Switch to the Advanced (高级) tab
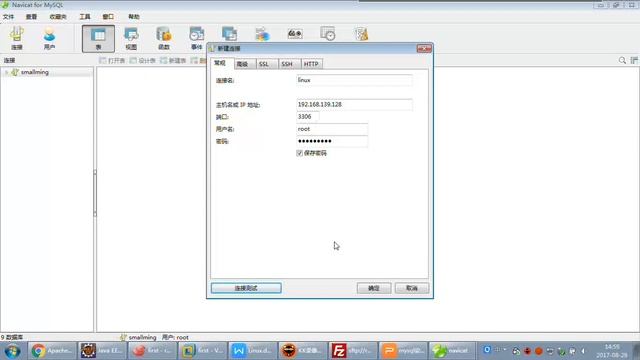 pos(243,64)
